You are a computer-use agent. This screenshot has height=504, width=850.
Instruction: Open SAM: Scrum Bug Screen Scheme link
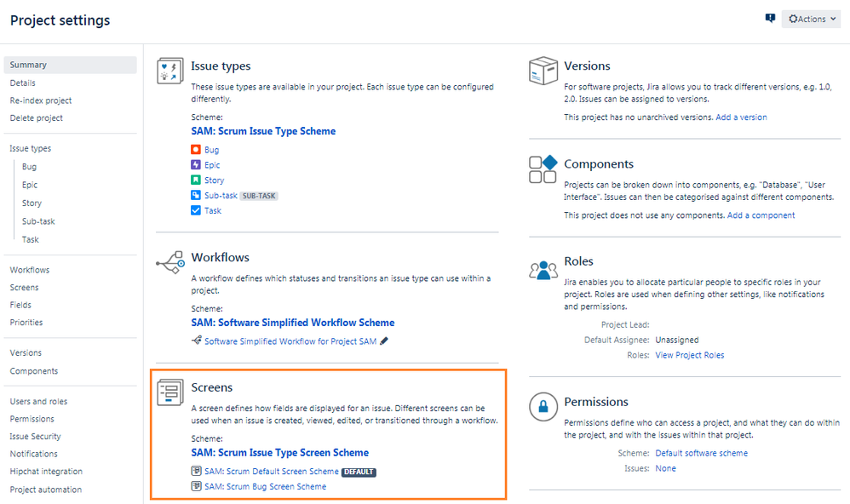coord(266,487)
